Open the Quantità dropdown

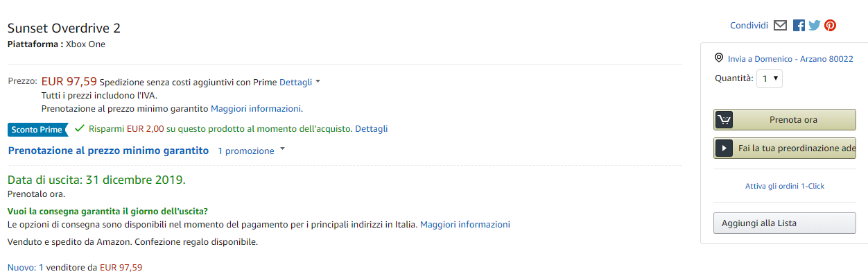tap(770, 78)
